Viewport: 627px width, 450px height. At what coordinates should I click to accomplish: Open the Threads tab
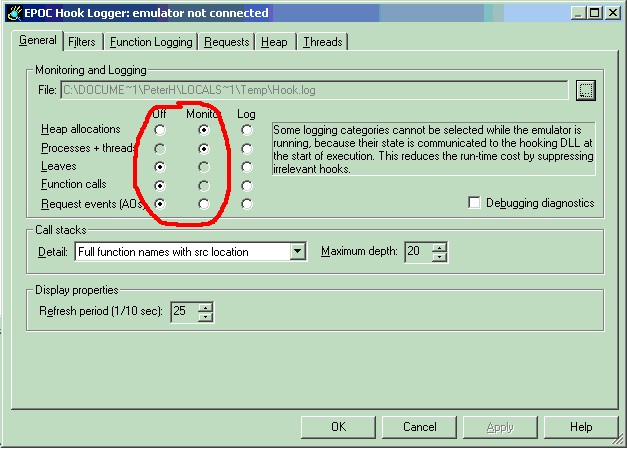click(x=323, y=42)
